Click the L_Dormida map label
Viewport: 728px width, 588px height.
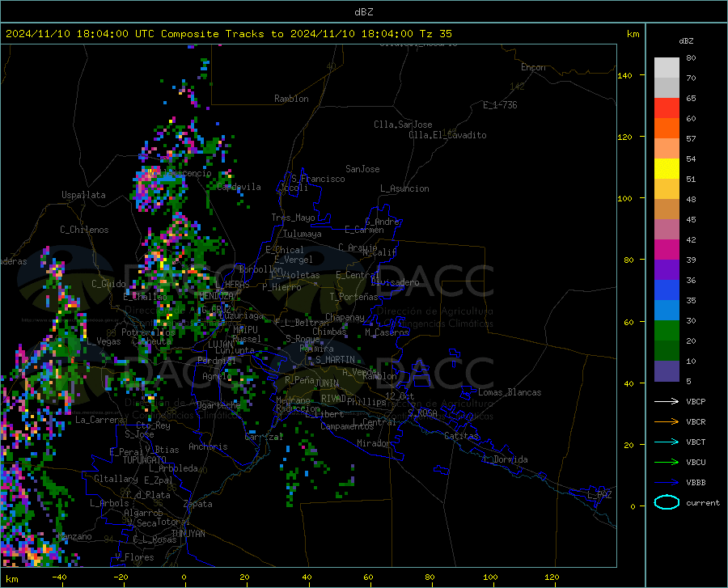tap(505, 459)
